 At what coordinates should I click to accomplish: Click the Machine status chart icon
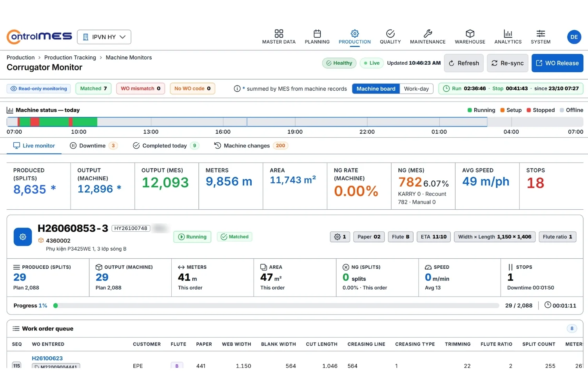[10, 110]
